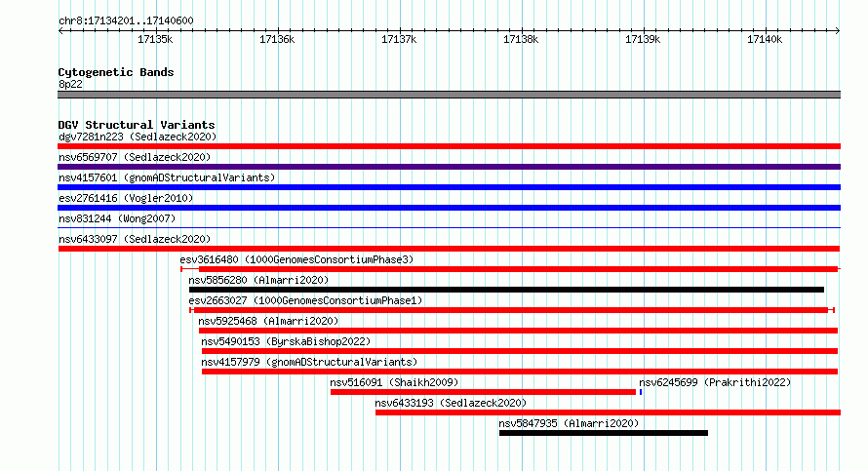Select nsv6433193 (Sedlazeck2020) label
This screenshot has height=471, width=868.
451,403
